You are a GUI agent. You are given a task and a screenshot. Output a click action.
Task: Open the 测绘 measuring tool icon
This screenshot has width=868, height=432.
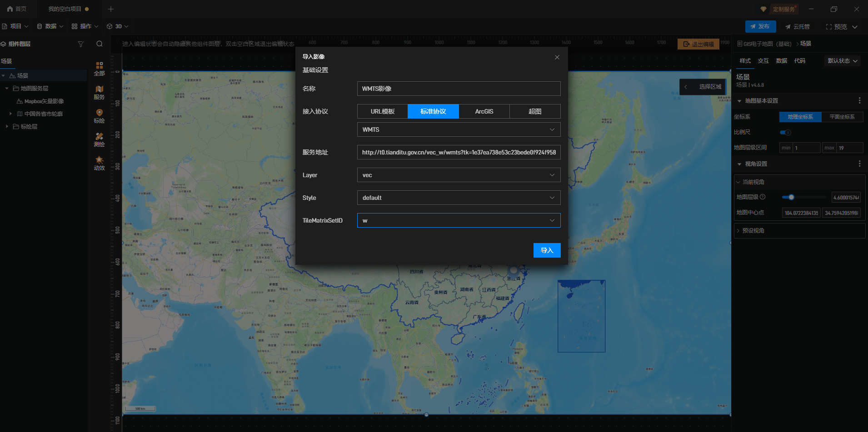coord(99,139)
